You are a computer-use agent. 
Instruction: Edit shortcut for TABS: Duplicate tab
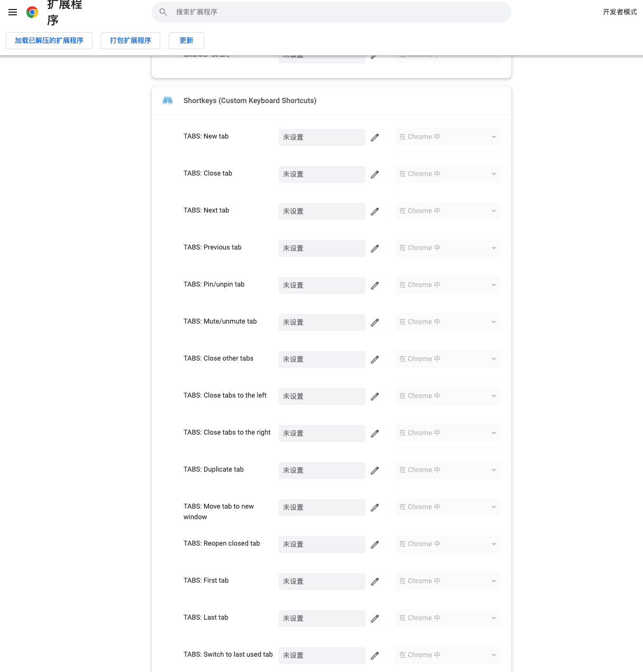click(375, 471)
